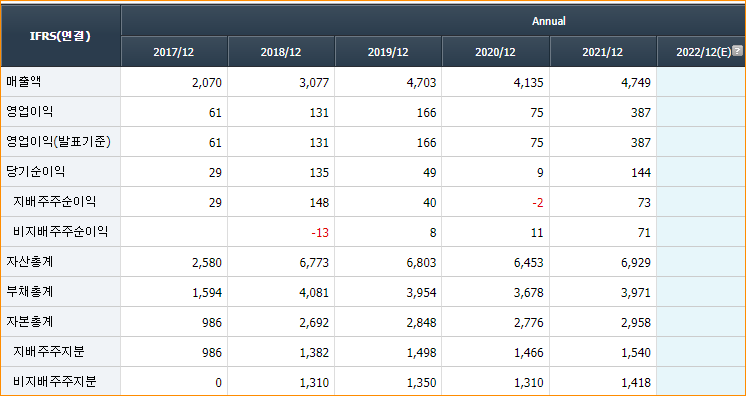Click the 당기순이익 row label
The height and width of the screenshot is (396, 746).
point(36,172)
